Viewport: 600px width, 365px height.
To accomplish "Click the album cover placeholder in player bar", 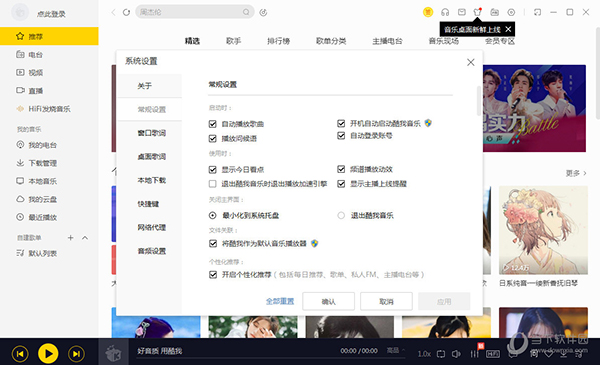I will (113, 352).
